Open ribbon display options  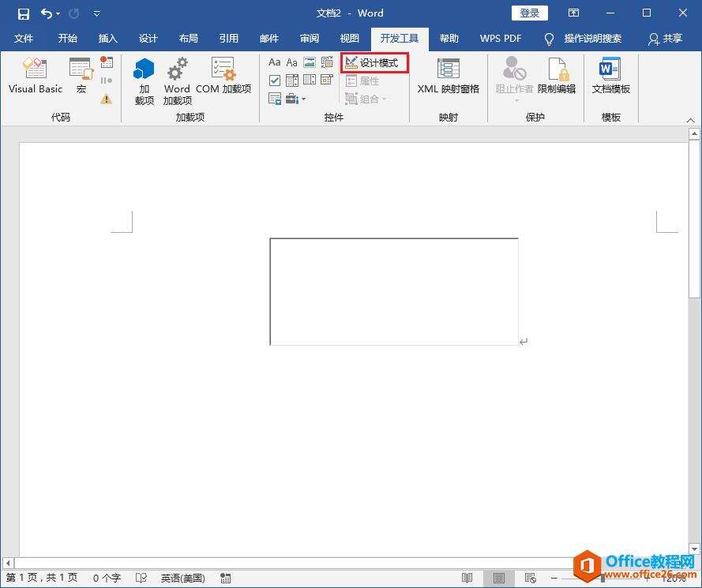pyautogui.click(x=573, y=13)
